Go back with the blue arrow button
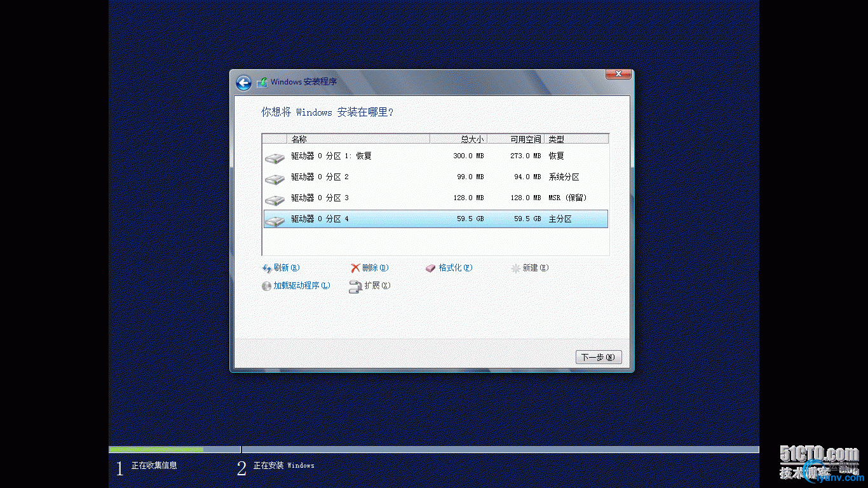The height and width of the screenshot is (488, 868). point(243,83)
